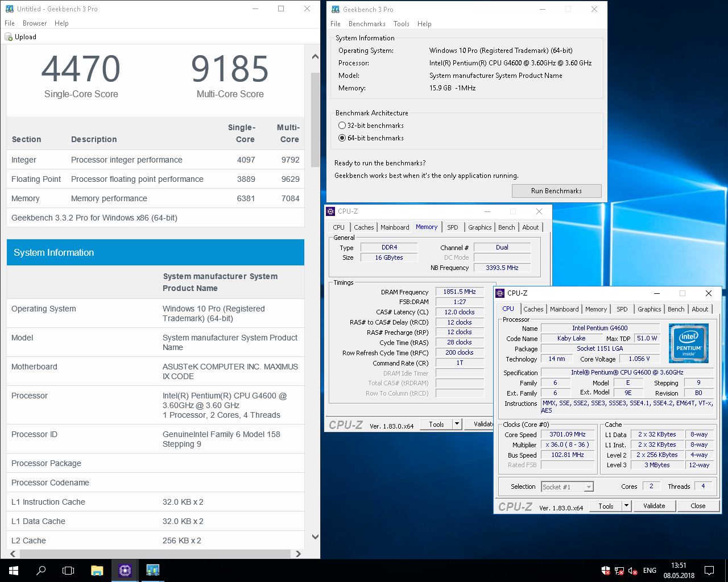Click Run Benchmarks button

pyautogui.click(x=556, y=191)
